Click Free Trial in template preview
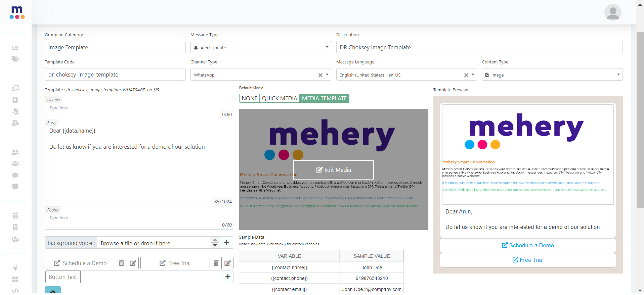This screenshot has height=295, width=644. [528, 260]
